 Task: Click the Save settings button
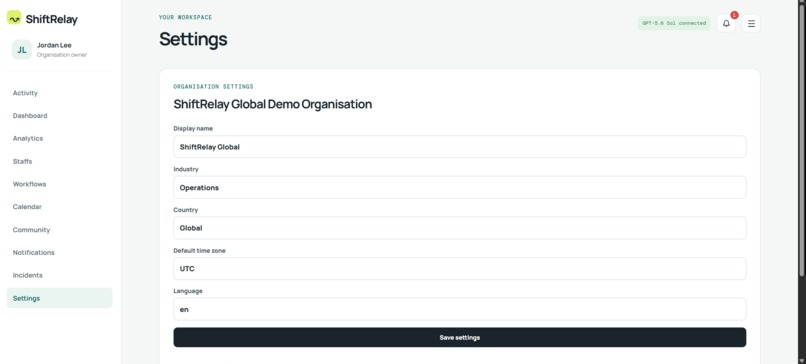(x=460, y=338)
